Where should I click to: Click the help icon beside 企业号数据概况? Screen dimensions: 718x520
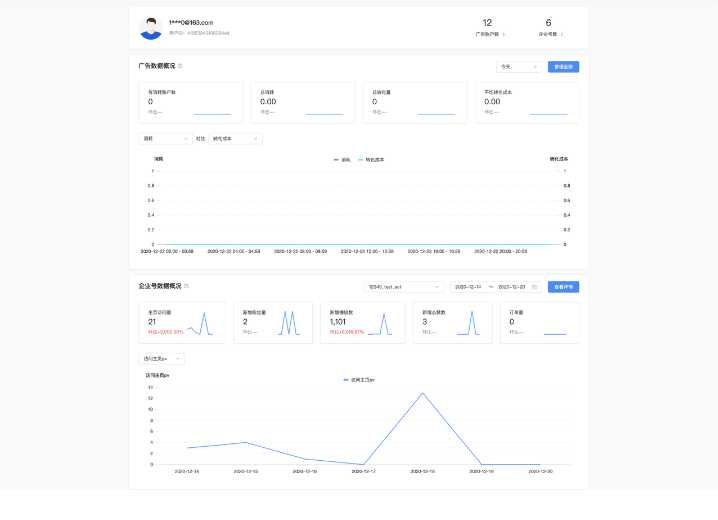click(x=186, y=286)
